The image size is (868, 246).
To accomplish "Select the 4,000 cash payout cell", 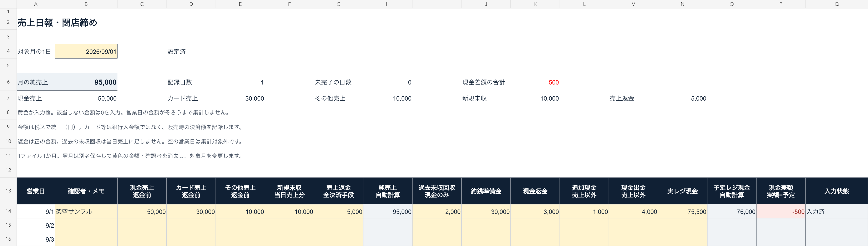I will pos(634,212).
